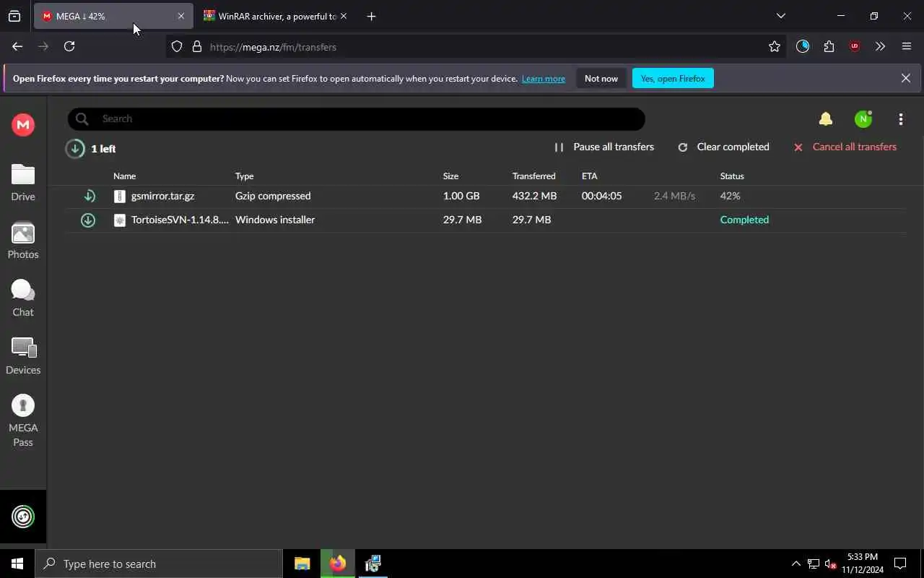Open the MEGA logo home icon

[23, 124]
